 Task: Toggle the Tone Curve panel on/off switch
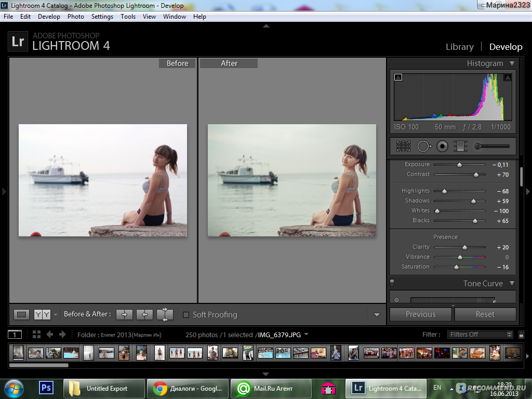[392, 283]
